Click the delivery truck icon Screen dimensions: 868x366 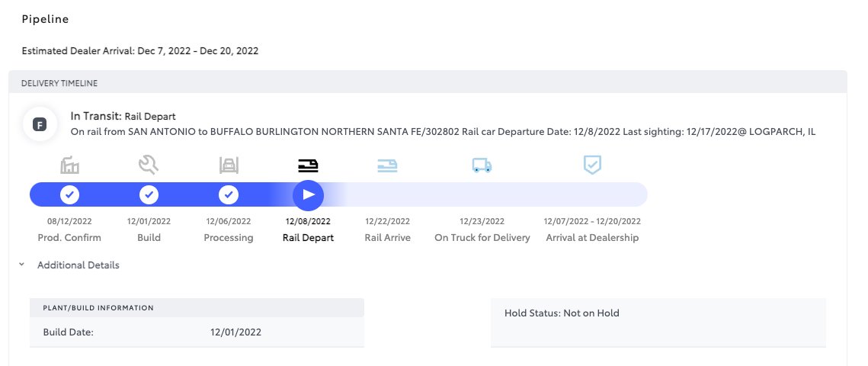click(482, 165)
